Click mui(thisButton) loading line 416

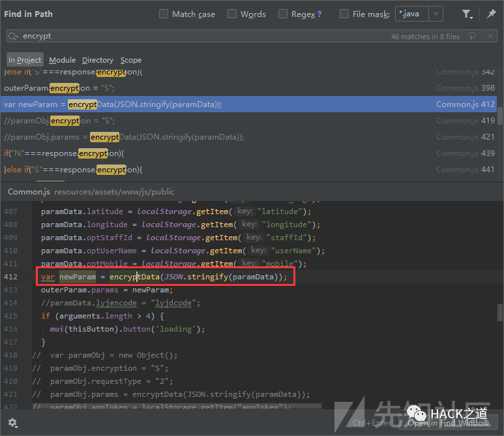point(127,329)
